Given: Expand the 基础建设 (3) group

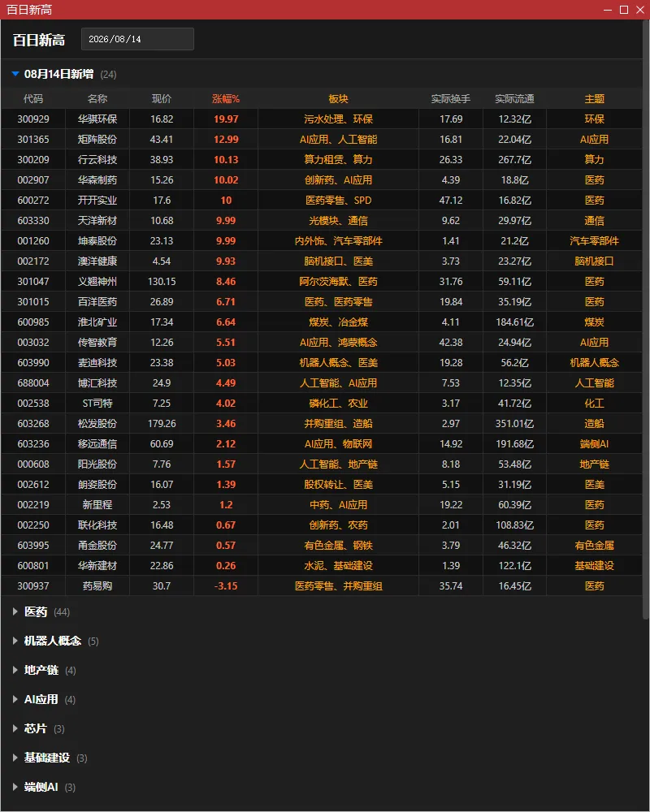Looking at the screenshot, I should [15, 758].
